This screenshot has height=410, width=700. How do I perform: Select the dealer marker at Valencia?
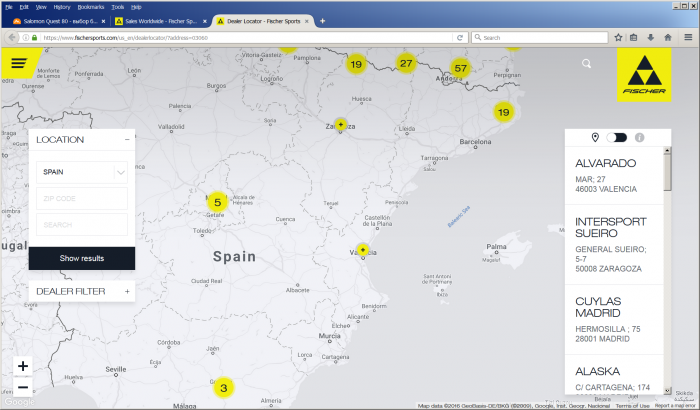click(363, 250)
